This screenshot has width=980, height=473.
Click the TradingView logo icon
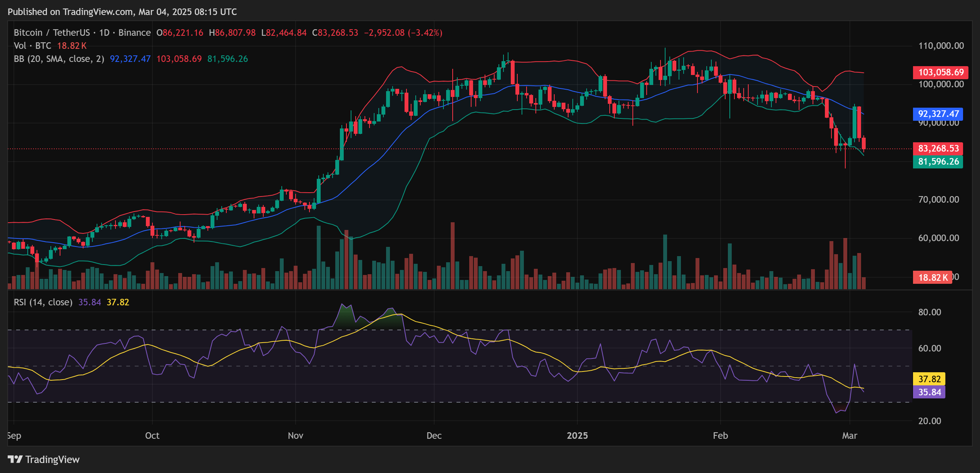(15, 459)
